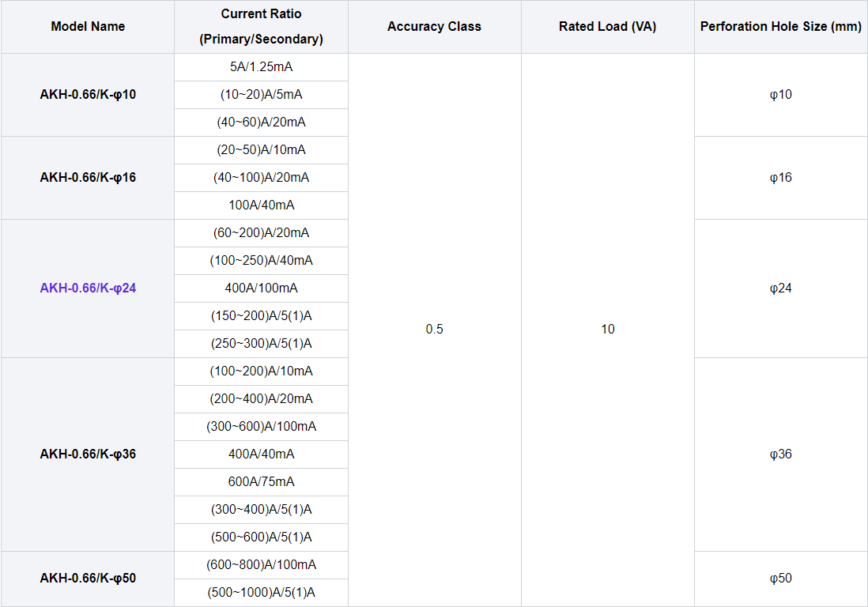Click the Accuracy Class column header
This screenshot has width=868, height=607.
click(x=433, y=26)
